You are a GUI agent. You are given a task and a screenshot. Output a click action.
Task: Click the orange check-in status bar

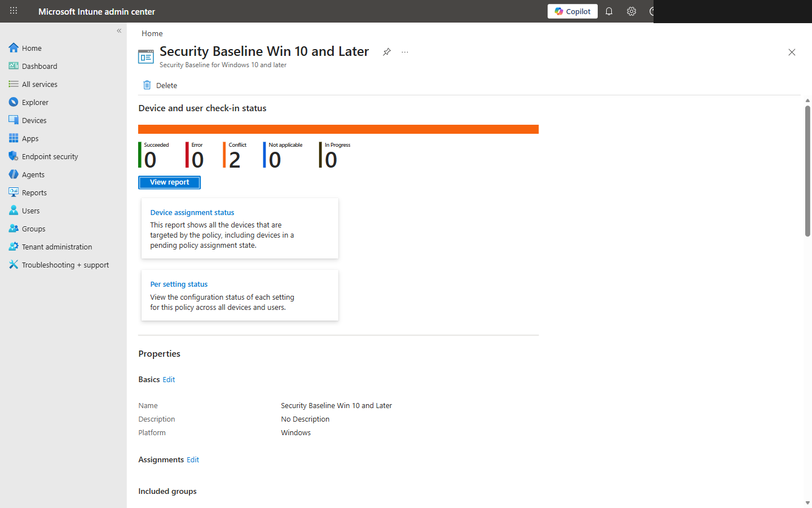(x=338, y=129)
